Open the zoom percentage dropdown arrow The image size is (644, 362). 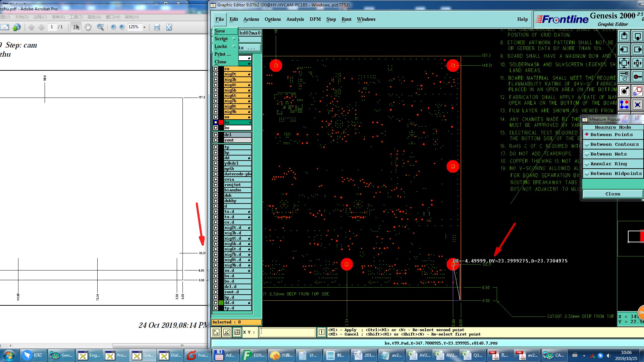[145, 27]
